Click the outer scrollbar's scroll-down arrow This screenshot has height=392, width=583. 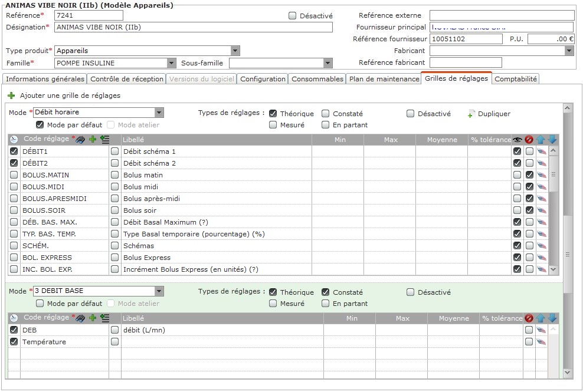click(568, 373)
